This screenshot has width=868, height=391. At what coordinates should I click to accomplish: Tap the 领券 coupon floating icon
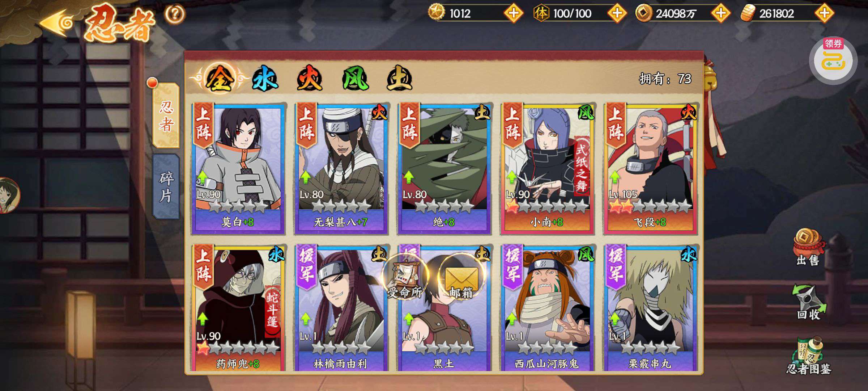833,60
